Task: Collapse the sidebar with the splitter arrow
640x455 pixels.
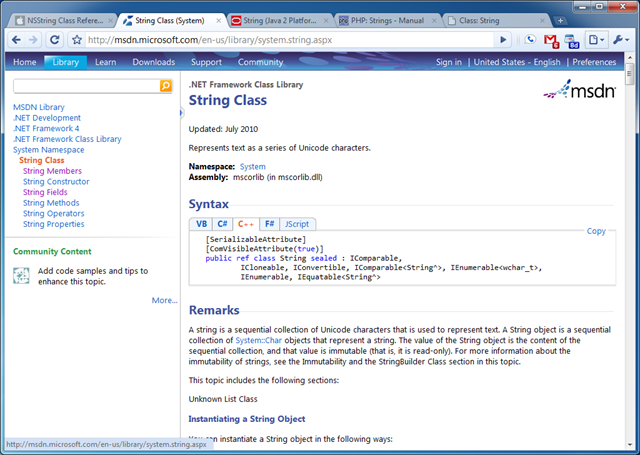Action: (x=182, y=113)
